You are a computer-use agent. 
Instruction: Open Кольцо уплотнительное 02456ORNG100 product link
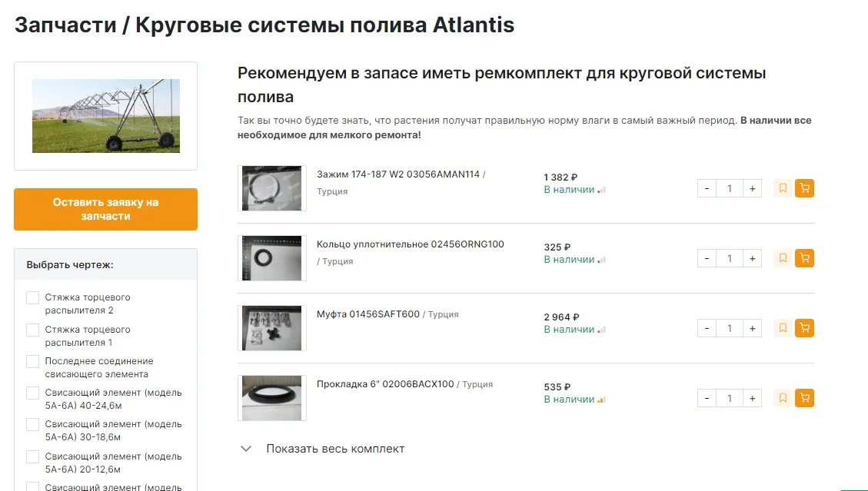click(x=410, y=244)
